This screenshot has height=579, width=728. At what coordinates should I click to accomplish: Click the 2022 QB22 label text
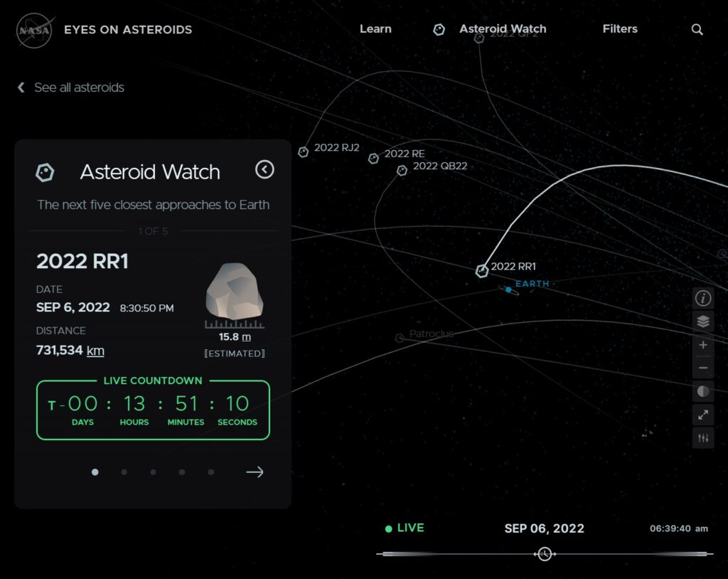(x=440, y=166)
